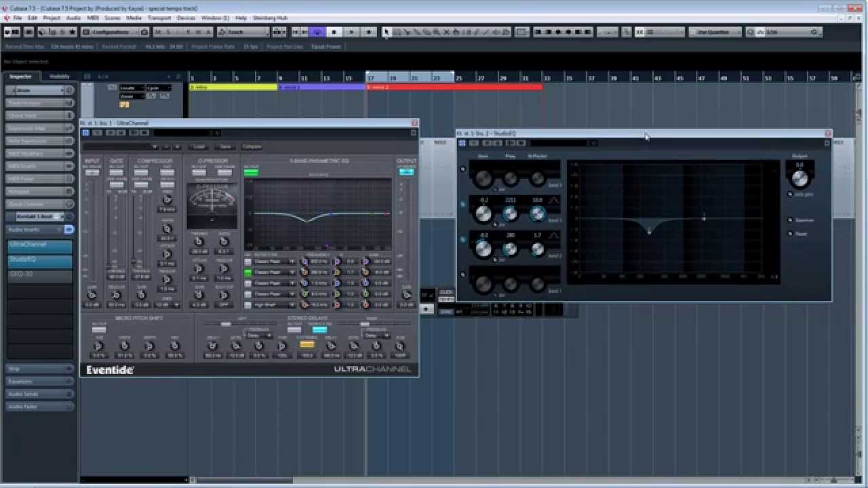This screenshot has height=488, width=868.
Task: Choose the Zoom magnifier tool
Action: coord(437,32)
